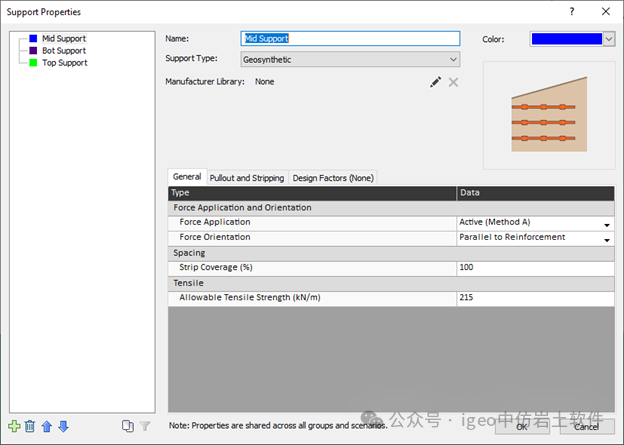The image size is (624, 445).
Task: Click the Name text field
Action: [x=351, y=39]
